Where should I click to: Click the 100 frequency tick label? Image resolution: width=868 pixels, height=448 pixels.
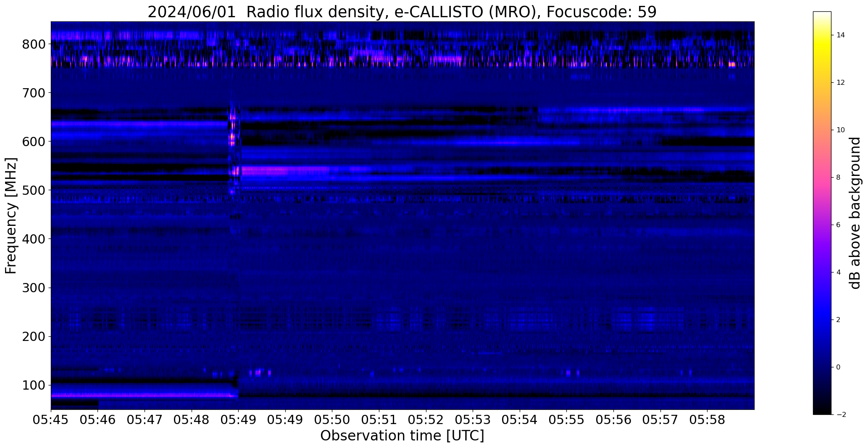coord(34,385)
